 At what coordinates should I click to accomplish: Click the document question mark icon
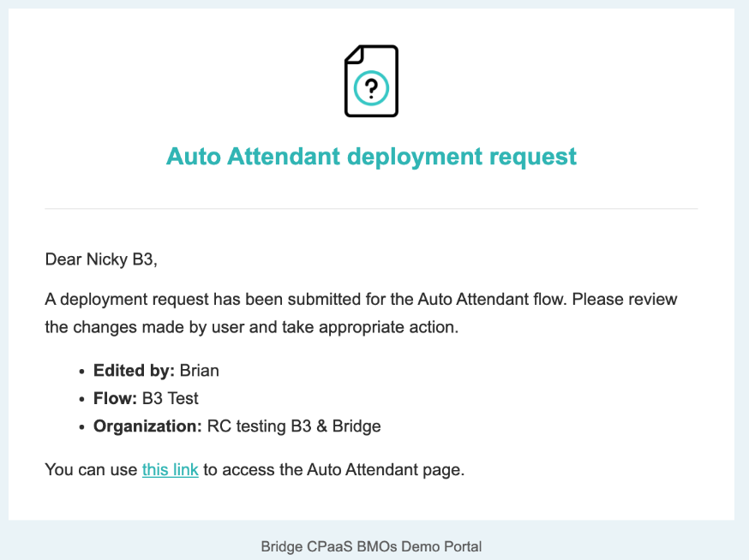(371, 81)
